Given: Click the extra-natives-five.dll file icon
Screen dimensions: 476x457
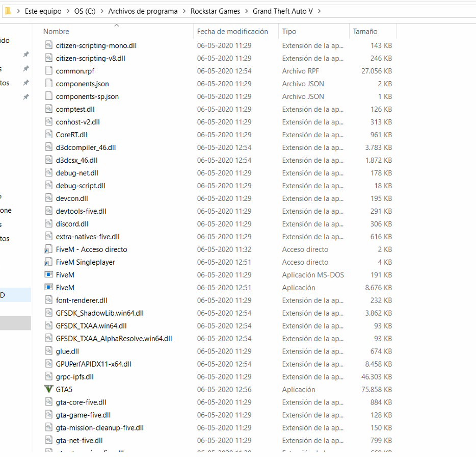Looking at the screenshot, I should (48, 237).
